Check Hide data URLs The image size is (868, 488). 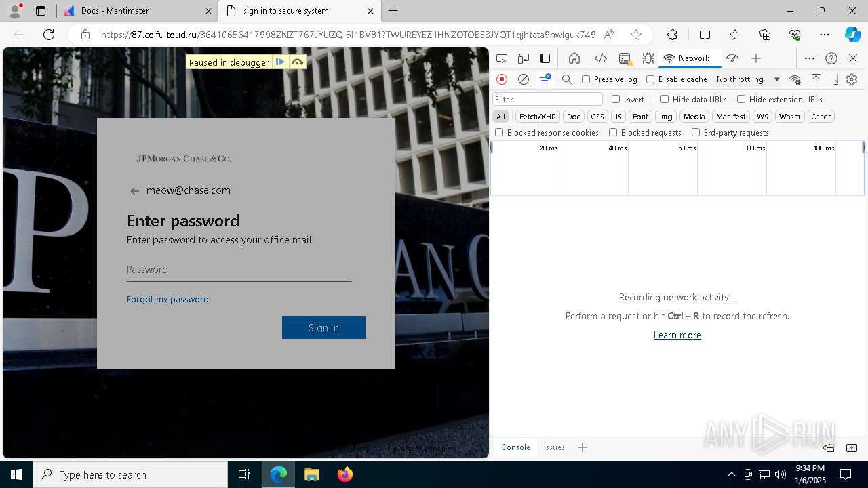665,99
